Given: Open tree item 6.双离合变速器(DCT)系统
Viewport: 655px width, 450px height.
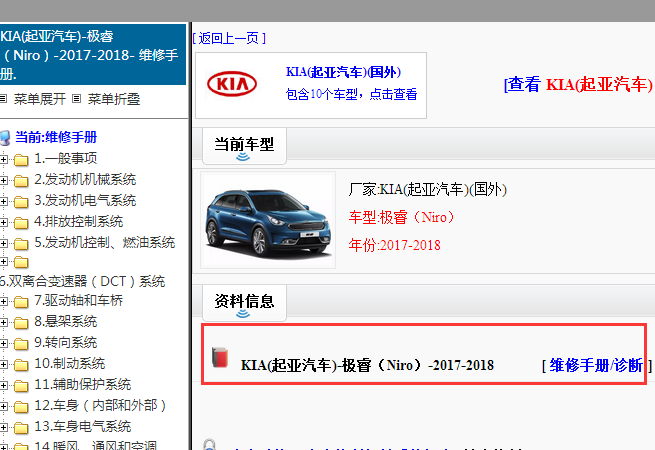Looking at the screenshot, I should (x=82, y=281).
